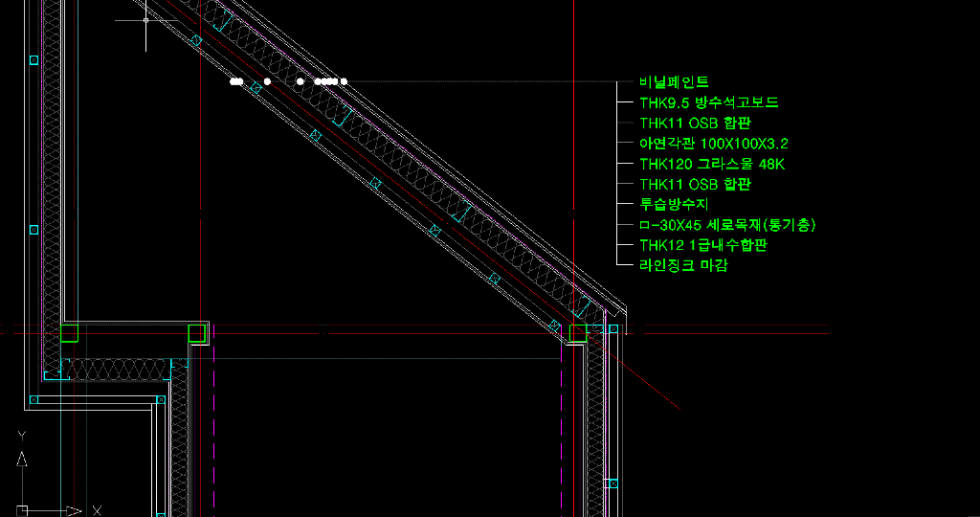This screenshot has width=980, height=517.
Task: Select the rightmost white grip point
Action: coord(344,82)
